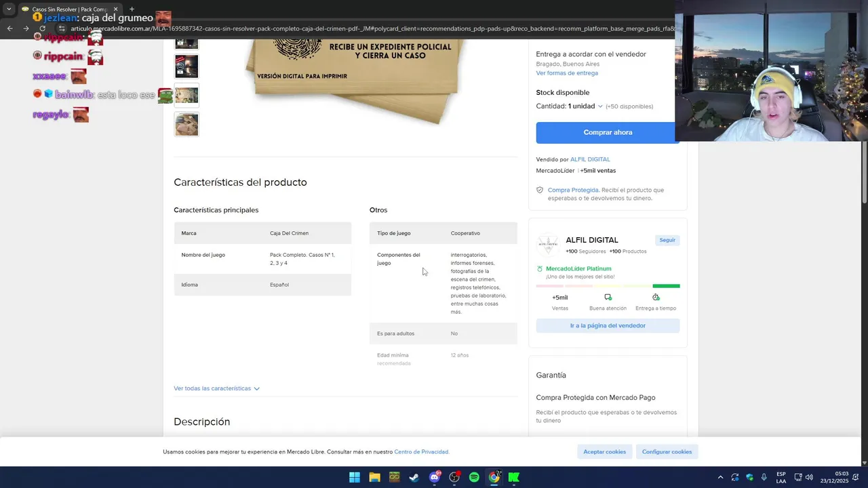Show hidden system tray icons
The image size is (868, 488).
[x=720, y=477]
